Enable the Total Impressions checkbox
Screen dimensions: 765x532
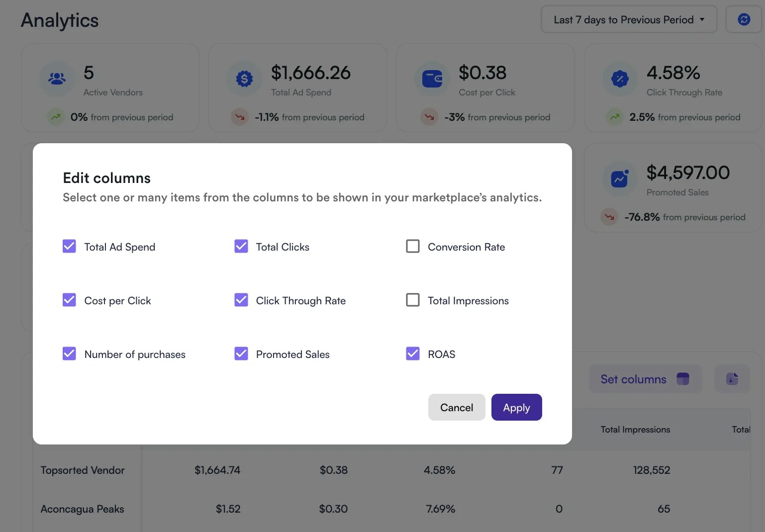pos(413,300)
